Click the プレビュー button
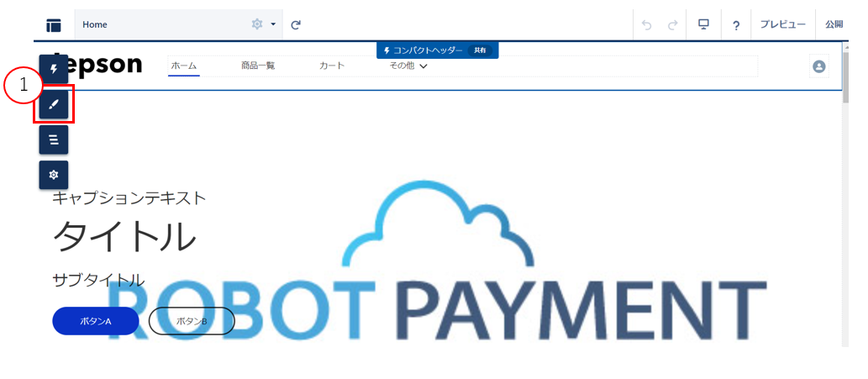This screenshot has height=379, width=868. point(783,24)
